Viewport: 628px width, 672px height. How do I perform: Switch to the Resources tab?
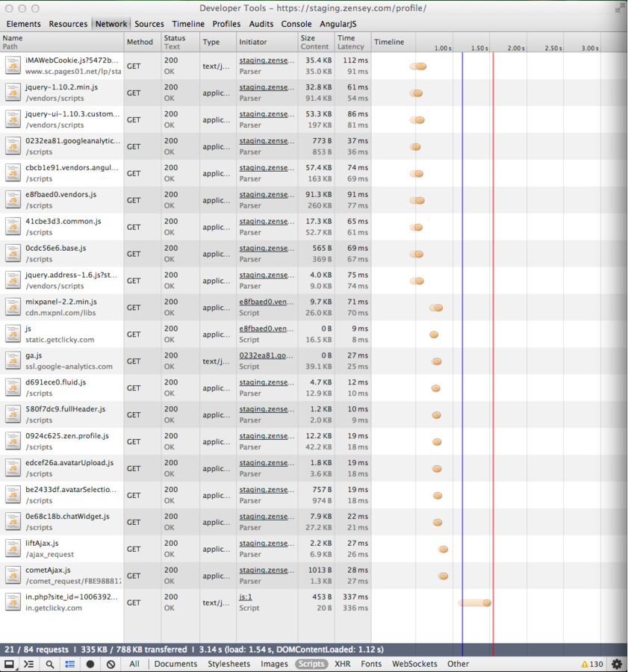[68, 24]
